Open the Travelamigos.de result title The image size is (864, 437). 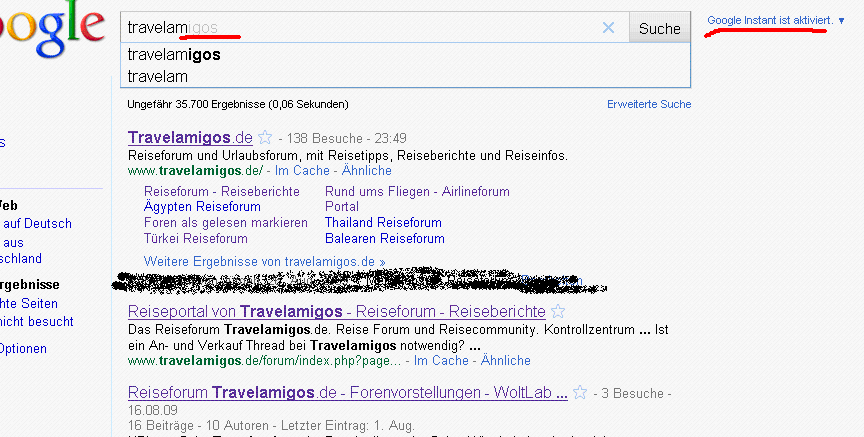tap(190, 137)
